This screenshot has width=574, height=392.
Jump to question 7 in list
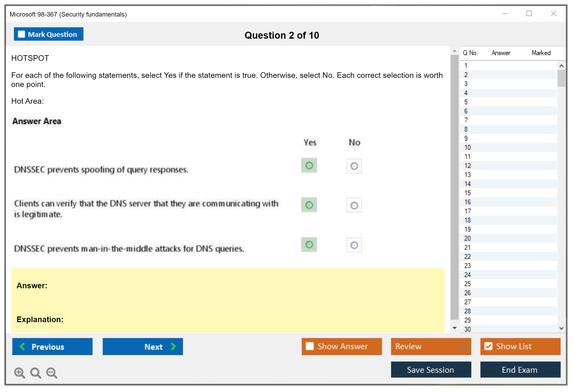(x=466, y=120)
